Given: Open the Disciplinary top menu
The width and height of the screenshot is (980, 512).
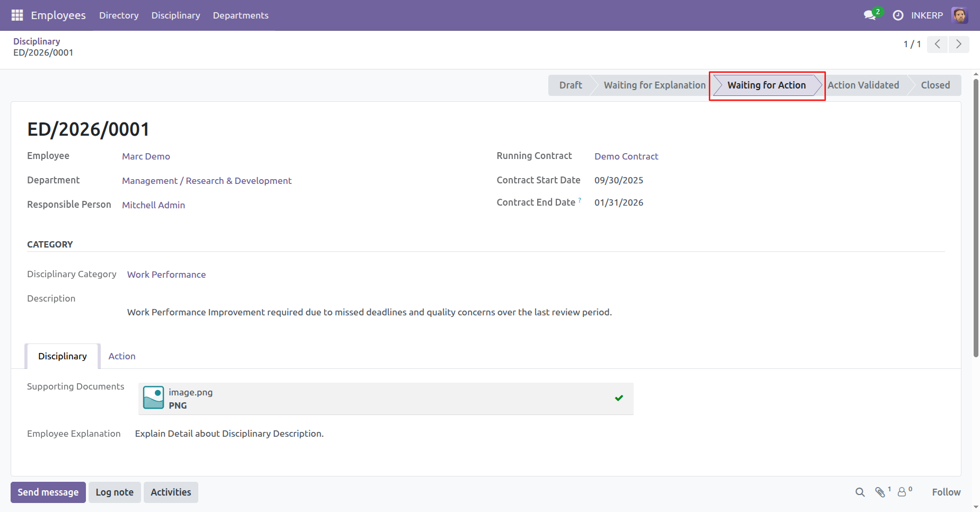Looking at the screenshot, I should click(176, 15).
